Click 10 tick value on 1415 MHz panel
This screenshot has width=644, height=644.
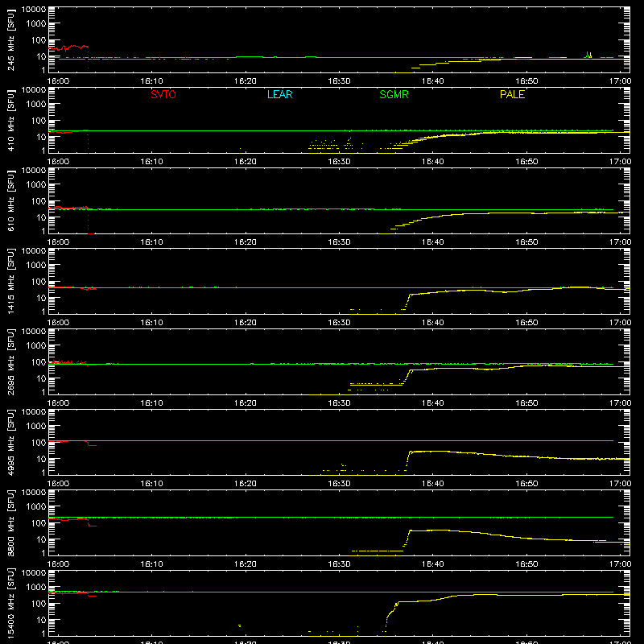point(41,298)
